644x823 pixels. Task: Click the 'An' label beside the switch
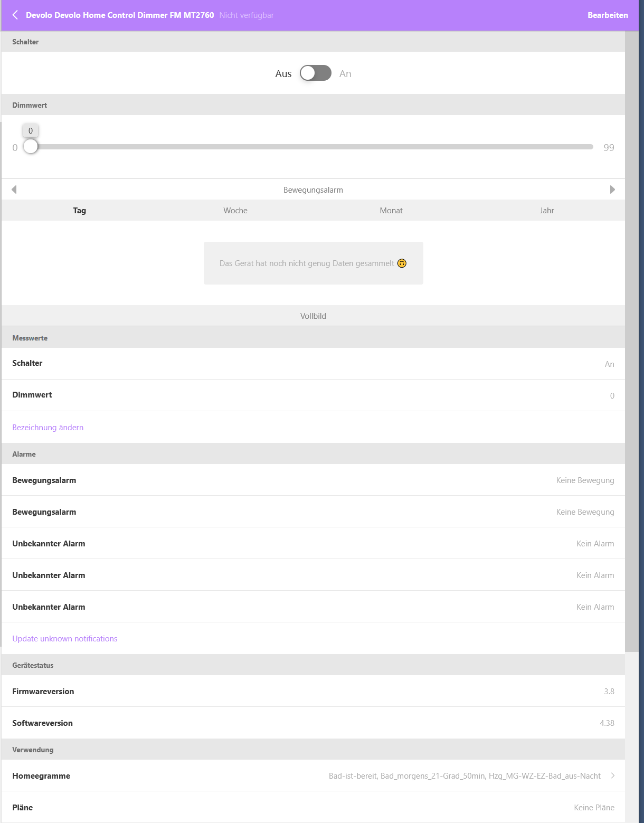345,74
